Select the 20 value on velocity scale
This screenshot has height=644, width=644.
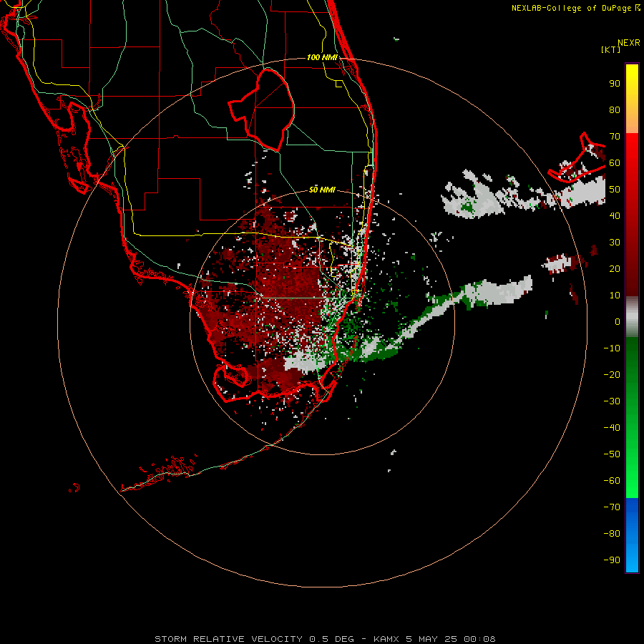[615, 268]
